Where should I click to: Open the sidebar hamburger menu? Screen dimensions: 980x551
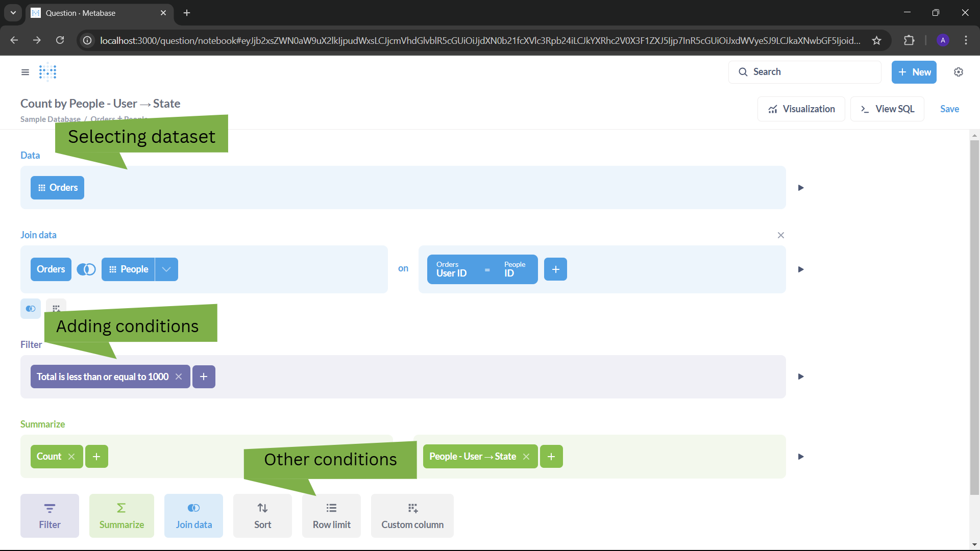pos(25,72)
